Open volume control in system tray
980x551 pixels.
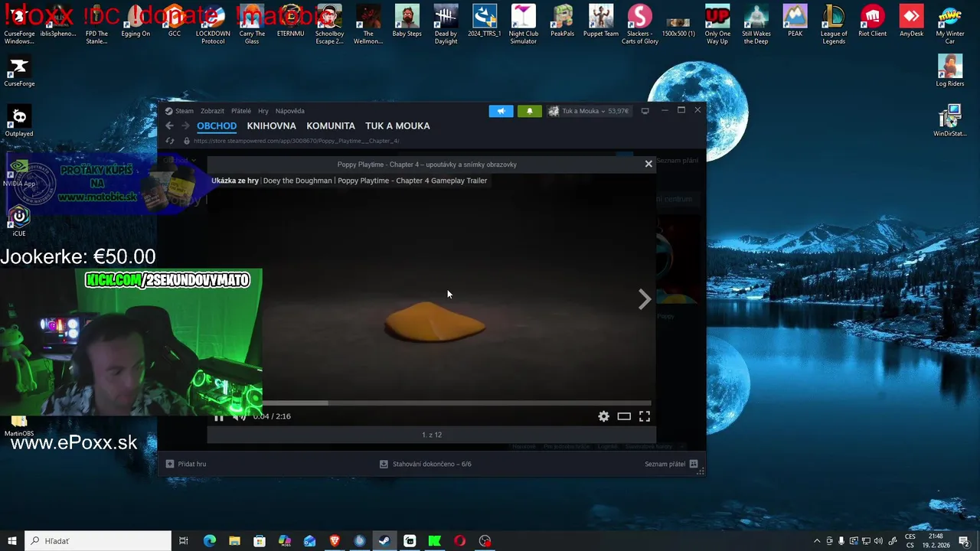(878, 541)
